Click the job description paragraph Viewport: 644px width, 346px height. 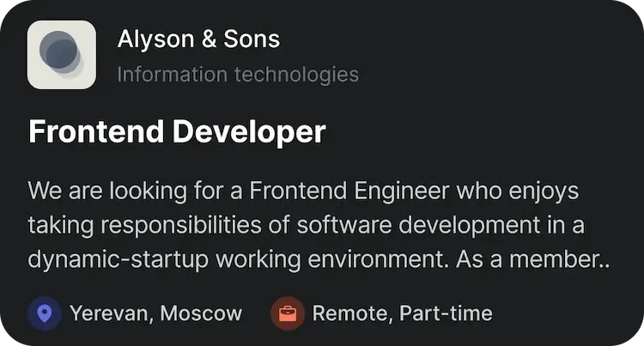point(318,224)
